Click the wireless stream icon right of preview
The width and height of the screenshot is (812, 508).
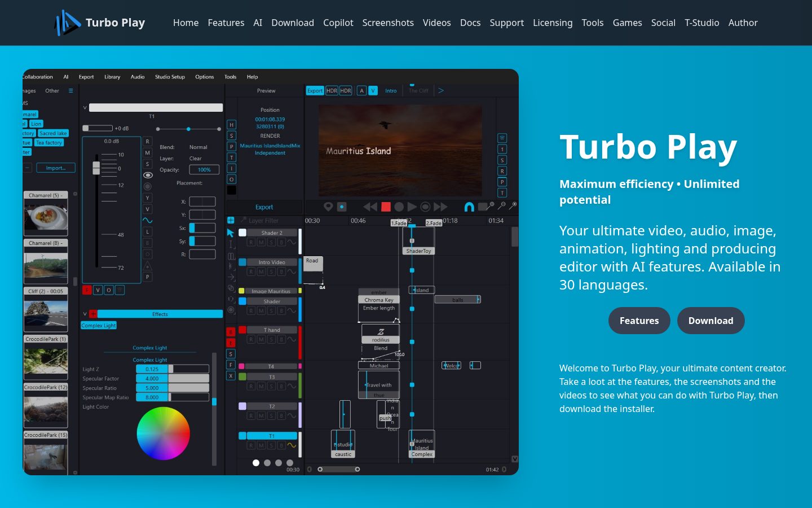(x=502, y=138)
